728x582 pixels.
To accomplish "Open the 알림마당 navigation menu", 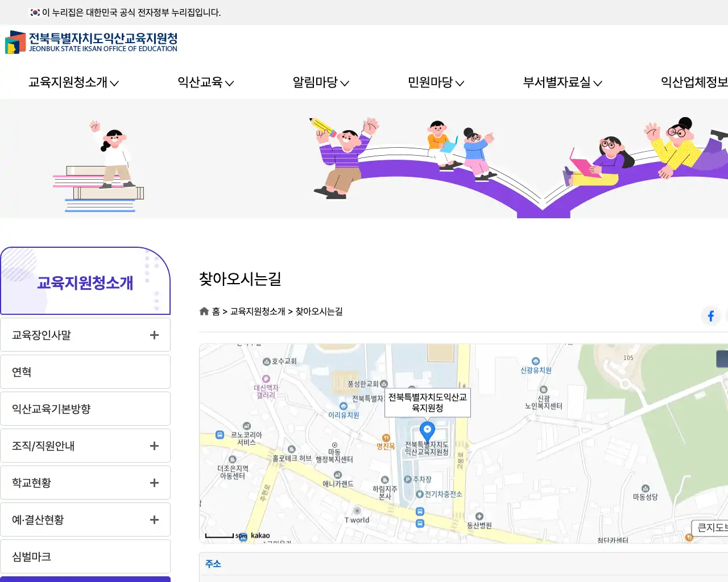I will click(320, 82).
